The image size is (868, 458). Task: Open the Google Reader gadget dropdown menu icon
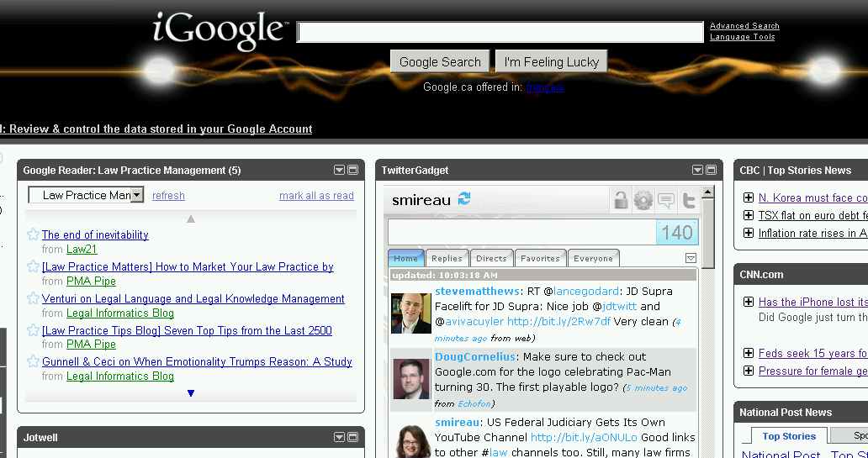coord(339,170)
